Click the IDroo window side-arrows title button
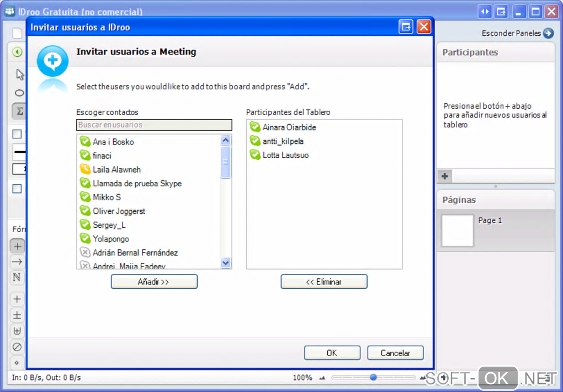The image size is (563, 392). pos(485,12)
